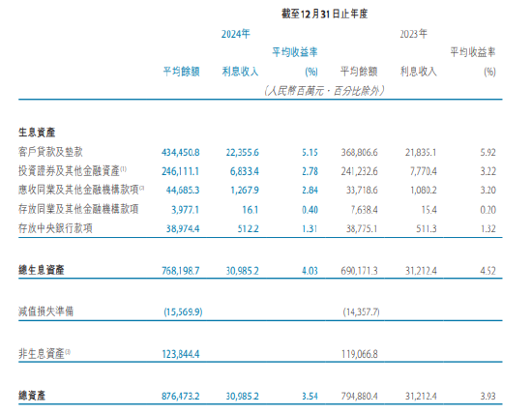Select the 5.15 yield percentage
The height and width of the screenshot is (415, 532).
click(310, 152)
